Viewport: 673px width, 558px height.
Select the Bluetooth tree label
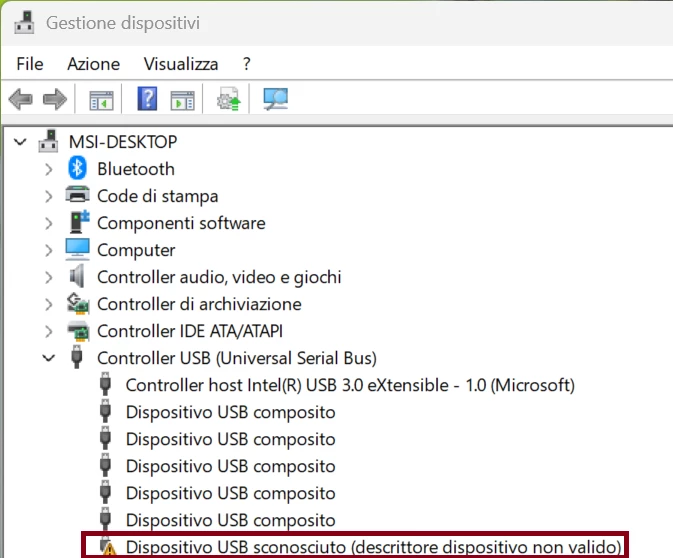click(x=136, y=169)
